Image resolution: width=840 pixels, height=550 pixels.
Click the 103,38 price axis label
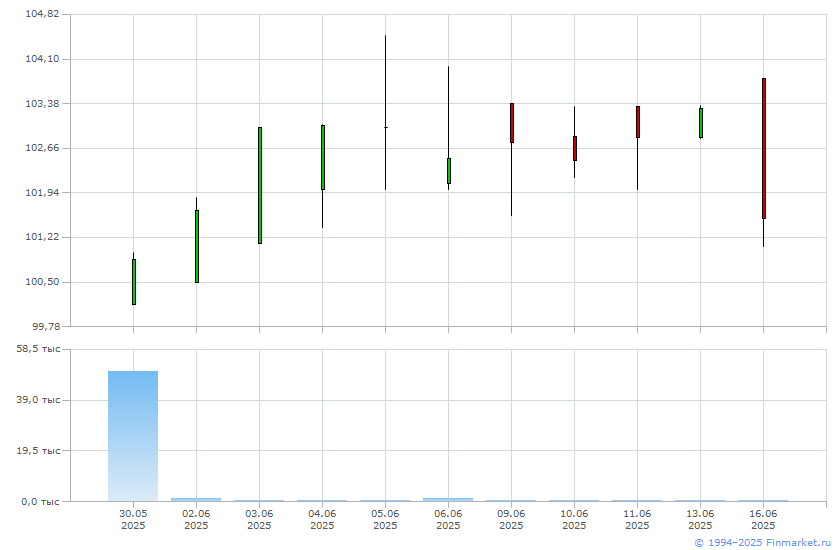42,103
